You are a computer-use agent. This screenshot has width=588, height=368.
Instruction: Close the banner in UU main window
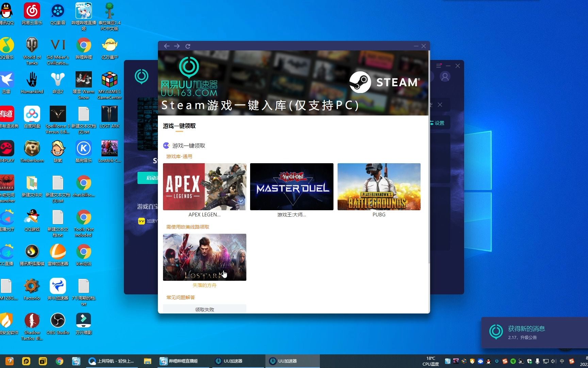point(440,105)
